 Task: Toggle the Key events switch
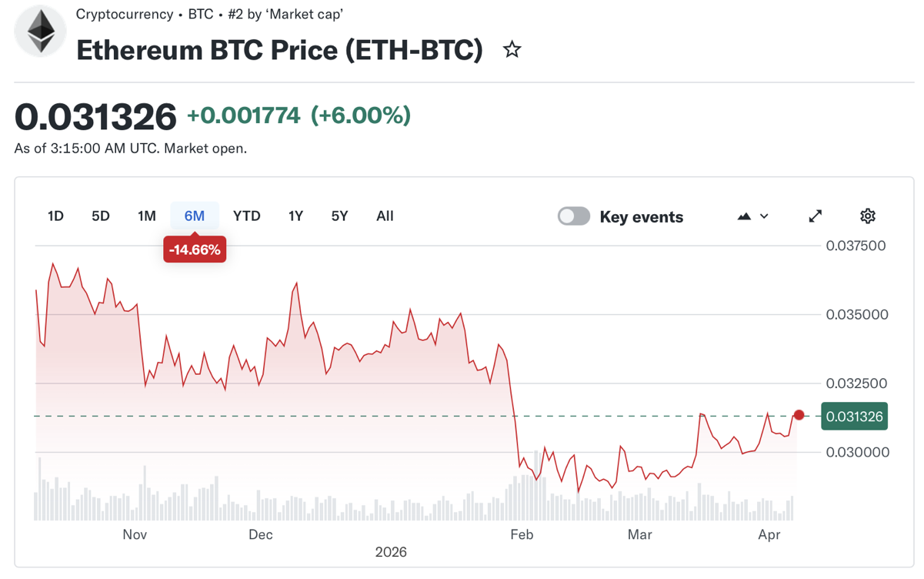[574, 216]
